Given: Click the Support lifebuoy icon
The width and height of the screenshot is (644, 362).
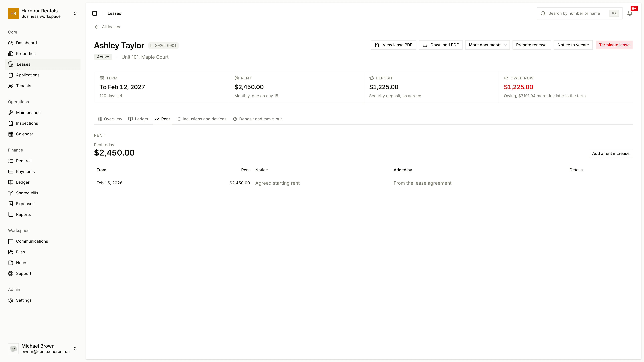Looking at the screenshot, I should (x=11, y=274).
